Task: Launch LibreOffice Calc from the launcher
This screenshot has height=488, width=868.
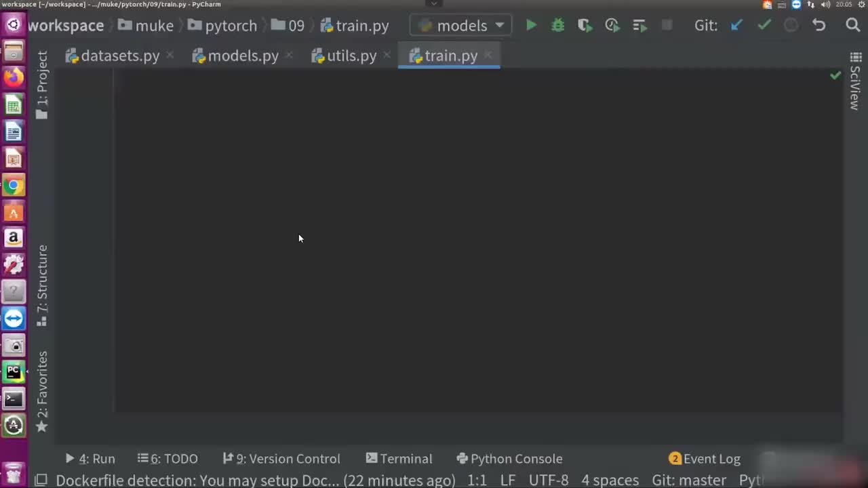Action: (14, 105)
